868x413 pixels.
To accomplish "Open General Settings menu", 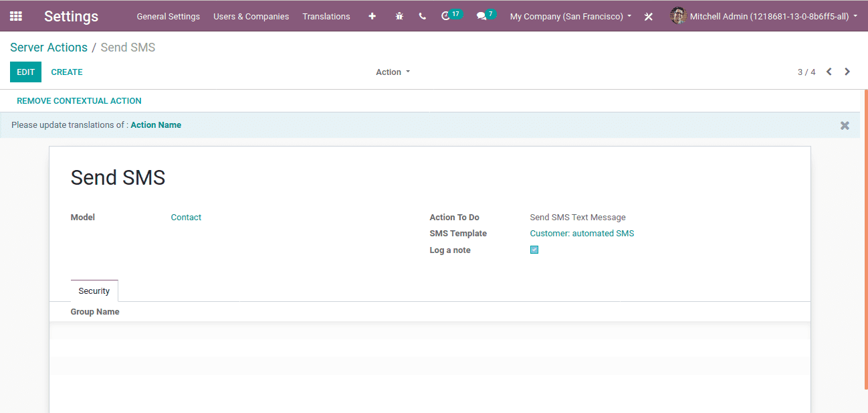I will click(169, 16).
